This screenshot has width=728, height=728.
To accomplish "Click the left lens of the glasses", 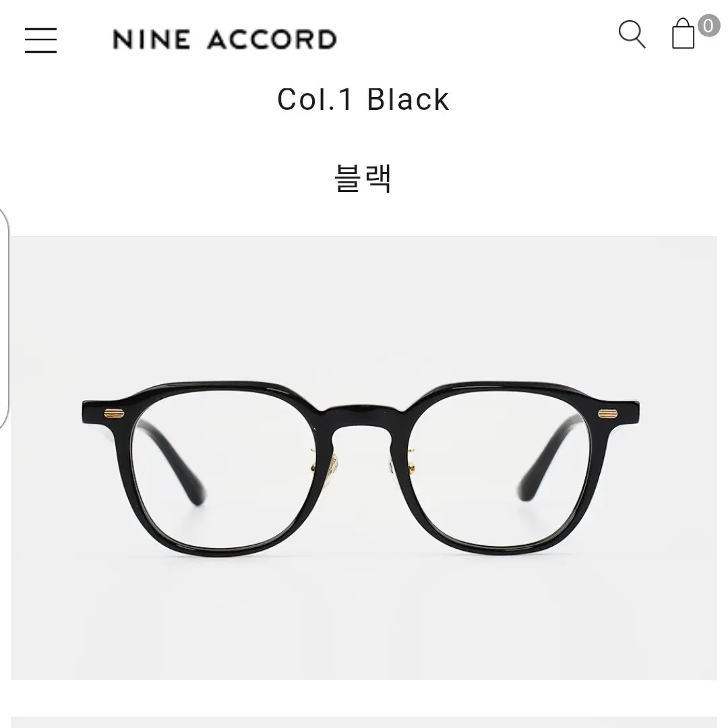I will tap(224, 469).
